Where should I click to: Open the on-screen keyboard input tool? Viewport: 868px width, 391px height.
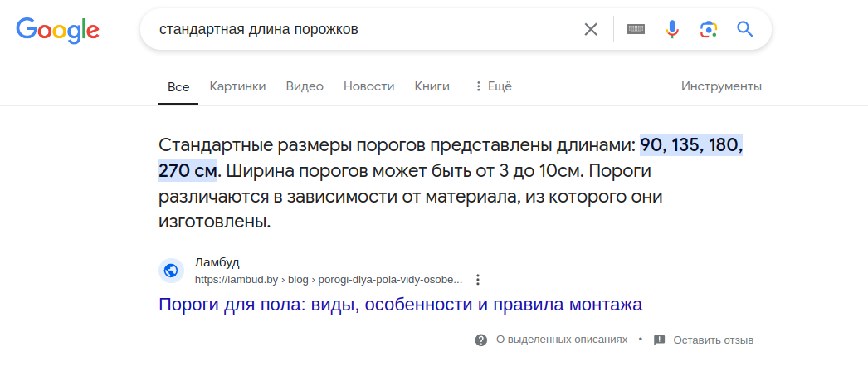636,30
